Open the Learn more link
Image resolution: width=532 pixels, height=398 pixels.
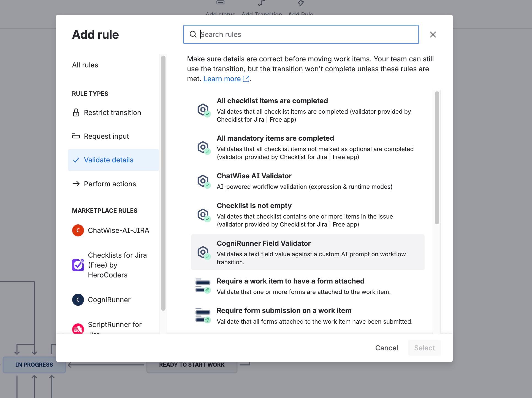tap(222, 79)
